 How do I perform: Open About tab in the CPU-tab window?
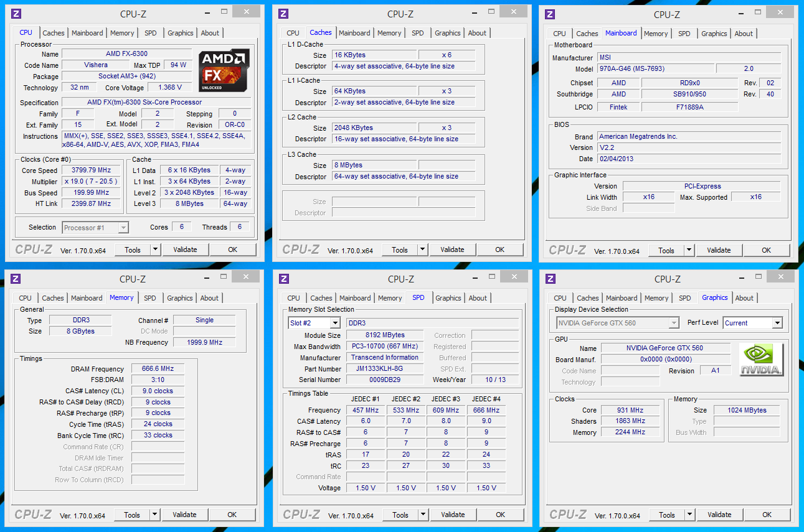[210, 33]
